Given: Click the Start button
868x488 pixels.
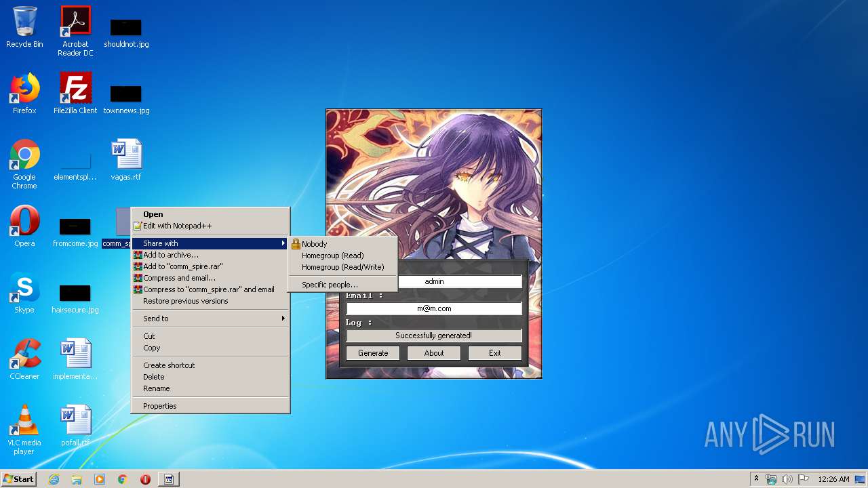Looking at the screenshot, I should point(19,479).
